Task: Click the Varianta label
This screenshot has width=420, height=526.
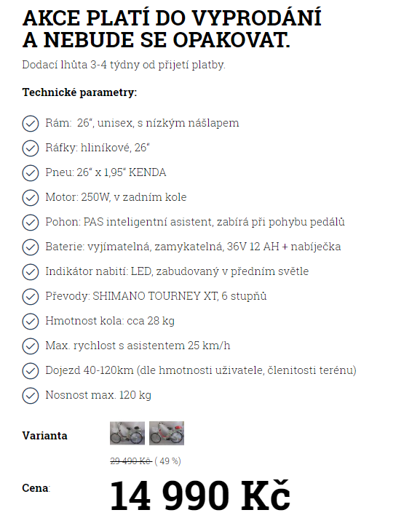Action: pyautogui.click(x=44, y=436)
